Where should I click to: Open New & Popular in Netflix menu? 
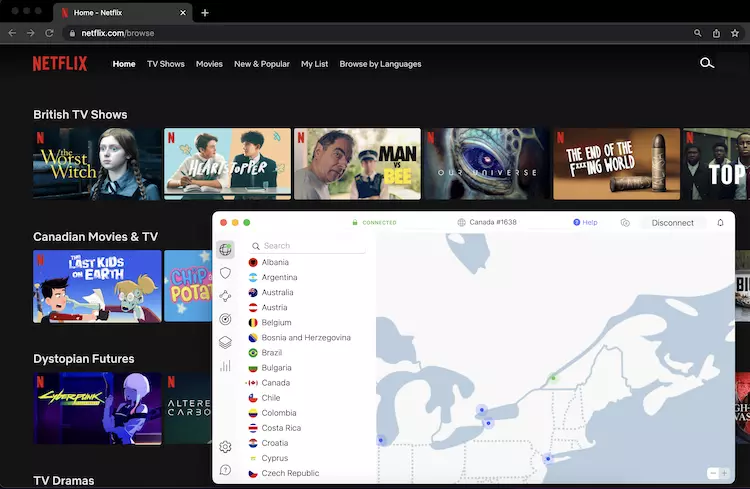[262, 64]
